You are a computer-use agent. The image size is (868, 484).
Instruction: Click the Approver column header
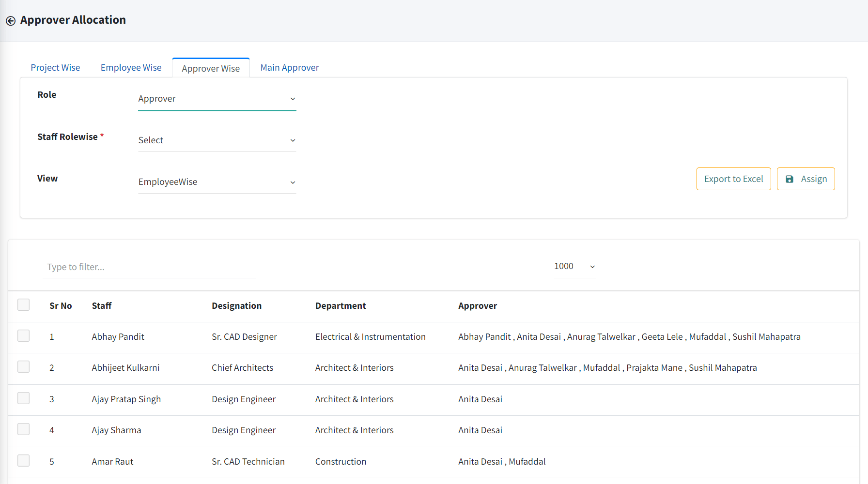[x=478, y=306]
